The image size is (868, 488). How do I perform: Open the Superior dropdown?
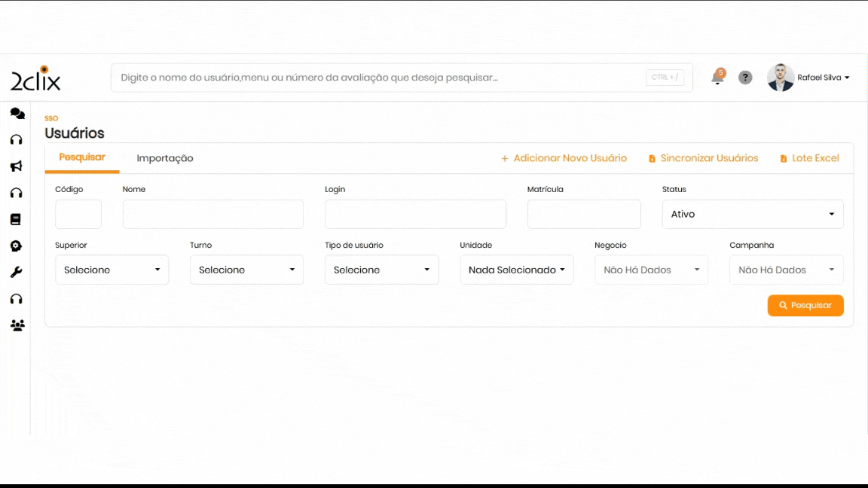(x=112, y=270)
